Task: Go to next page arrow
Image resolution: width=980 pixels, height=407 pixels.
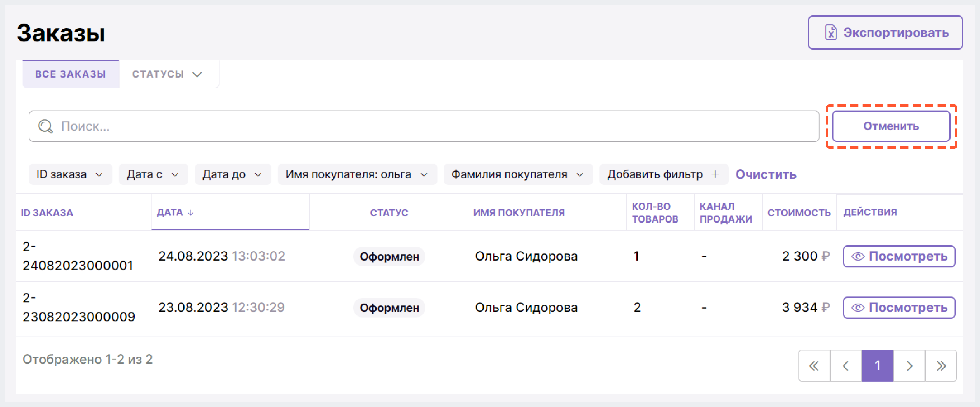Action: click(x=909, y=365)
